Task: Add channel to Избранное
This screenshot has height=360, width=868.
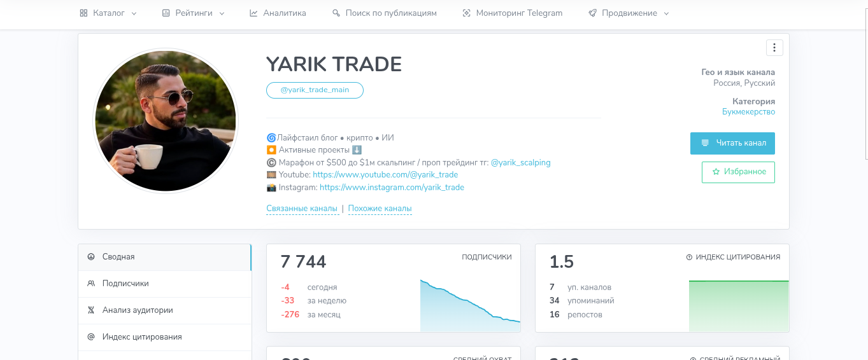Action: [x=738, y=172]
